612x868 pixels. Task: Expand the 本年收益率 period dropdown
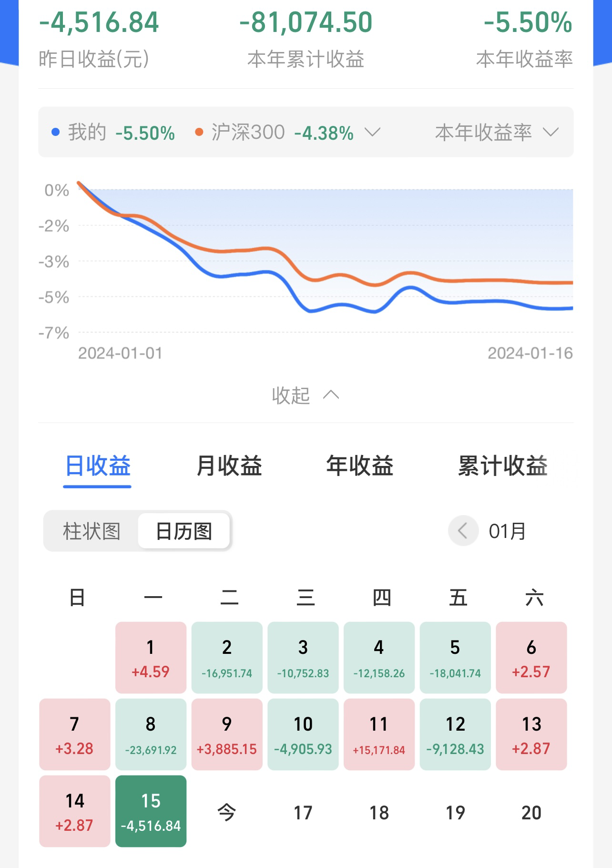[x=496, y=132]
